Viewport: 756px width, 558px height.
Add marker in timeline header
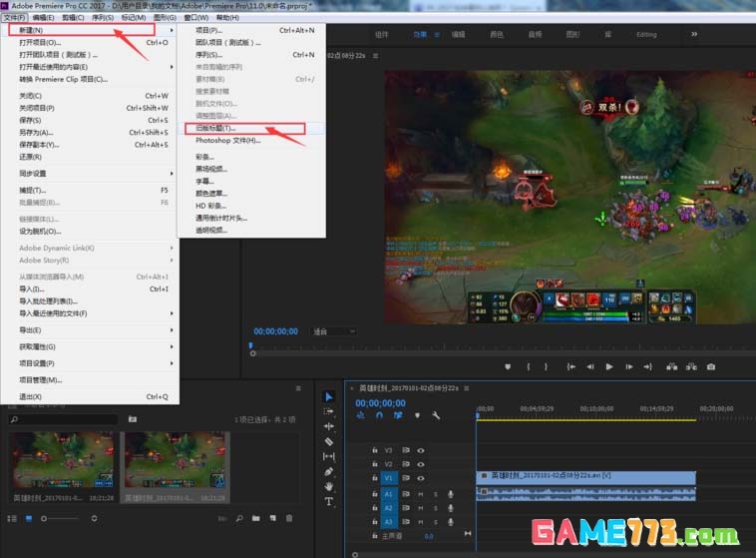click(x=417, y=415)
